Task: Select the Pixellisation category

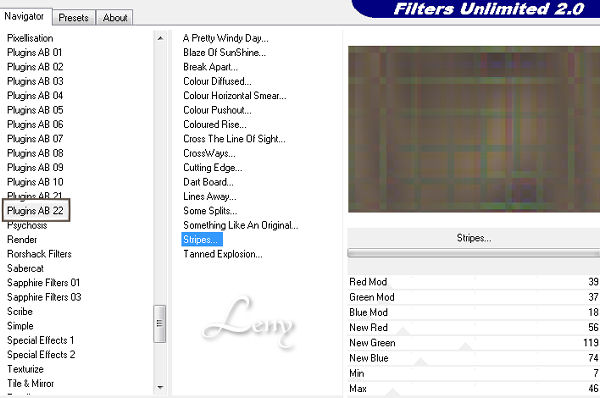Action: [30, 38]
